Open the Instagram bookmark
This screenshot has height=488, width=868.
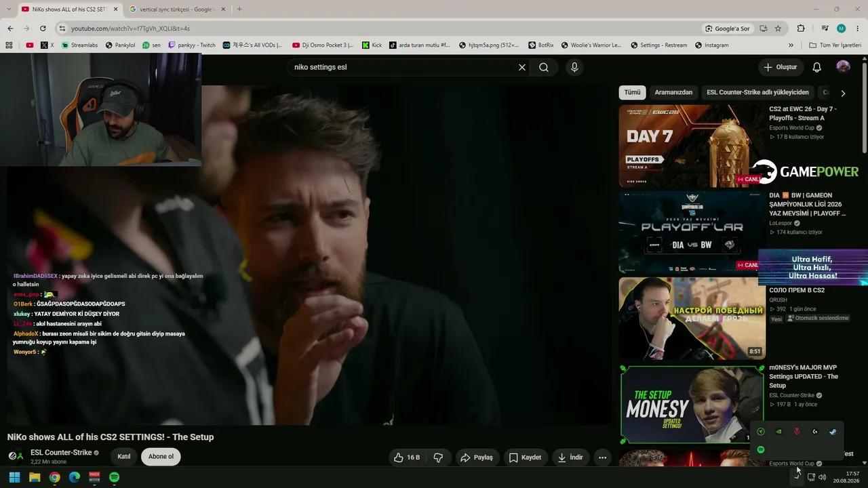coord(711,45)
